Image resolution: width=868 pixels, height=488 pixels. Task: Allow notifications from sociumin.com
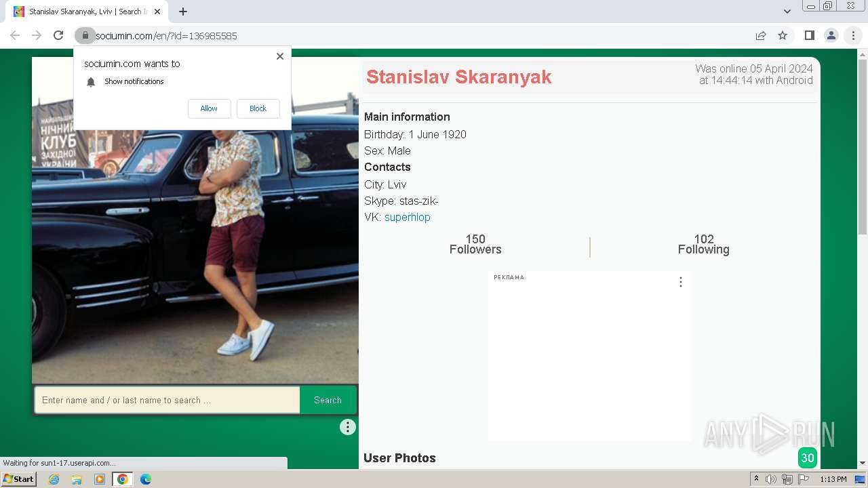209,108
